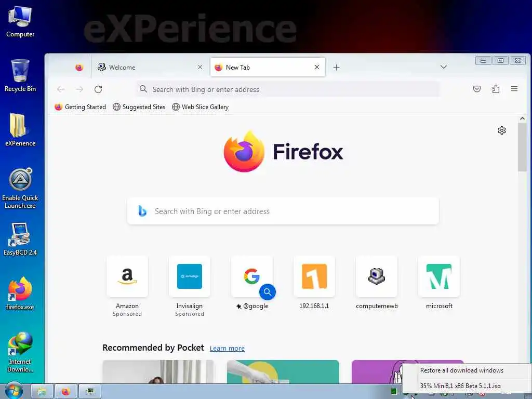
Task: Open a new tab with the plus button
Action: pyautogui.click(x=336, y=67)
